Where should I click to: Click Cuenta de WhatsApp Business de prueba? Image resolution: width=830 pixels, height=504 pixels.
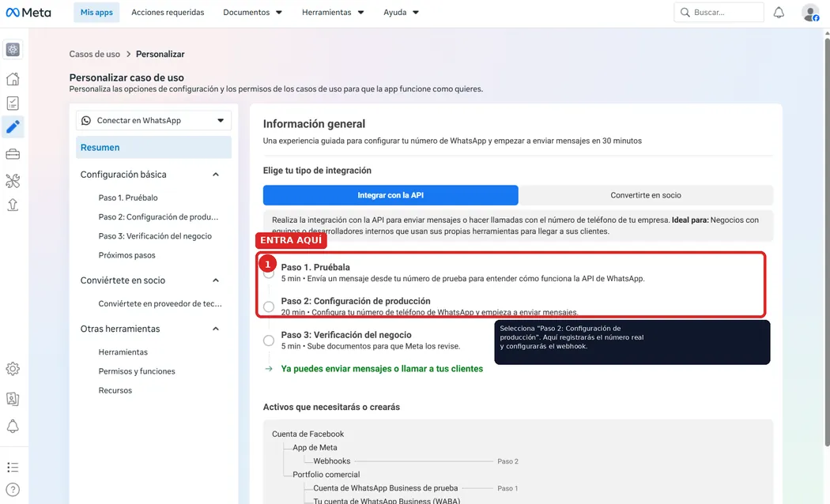[x=386, y=488]
